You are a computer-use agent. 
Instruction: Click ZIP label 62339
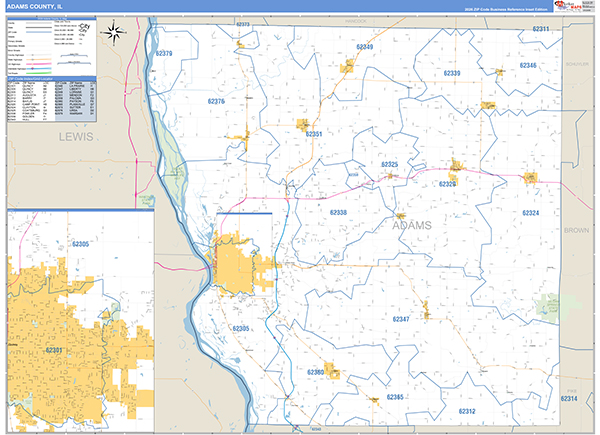point(452,73)
